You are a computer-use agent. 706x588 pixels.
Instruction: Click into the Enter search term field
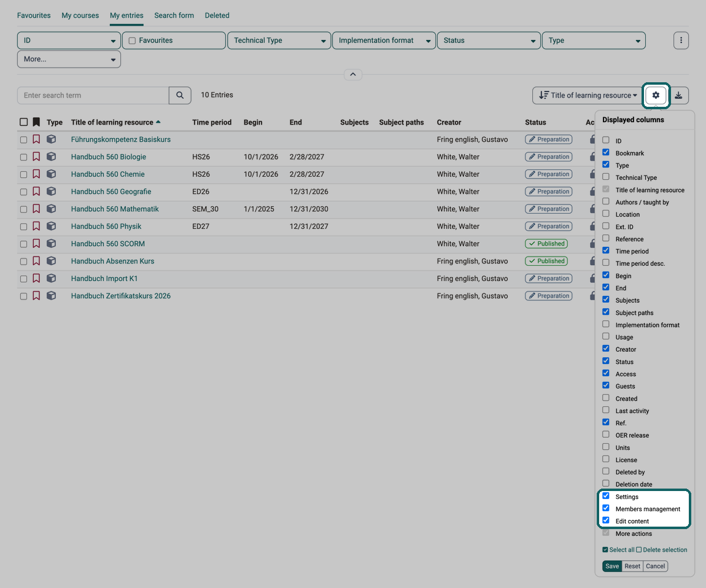93,96
